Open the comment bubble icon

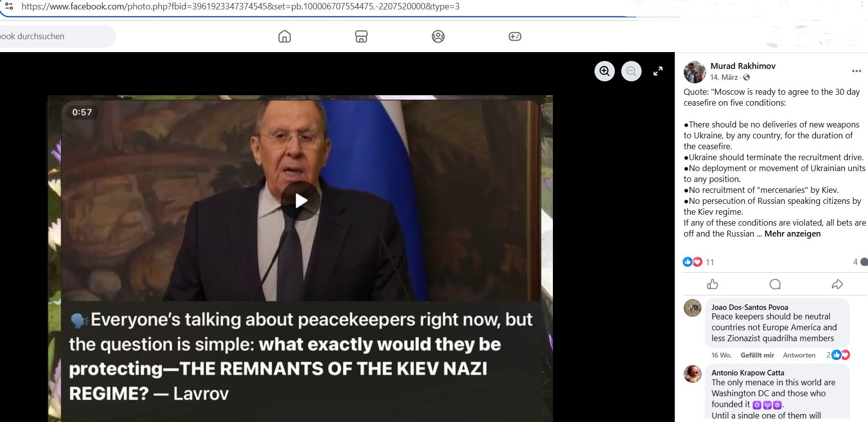coord(775,284)
